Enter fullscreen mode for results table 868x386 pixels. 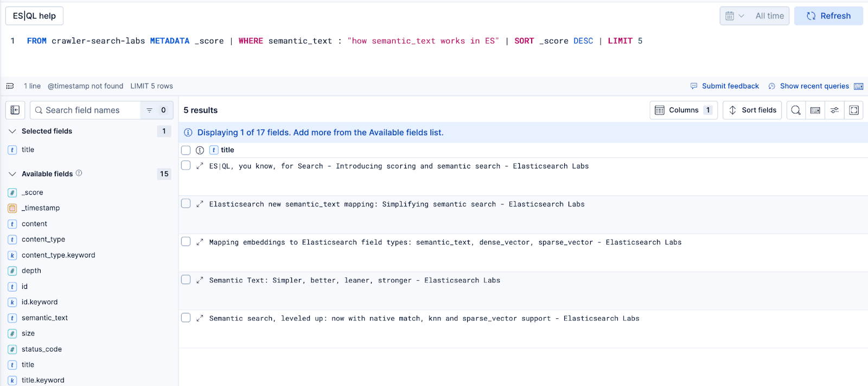[854, 110]
